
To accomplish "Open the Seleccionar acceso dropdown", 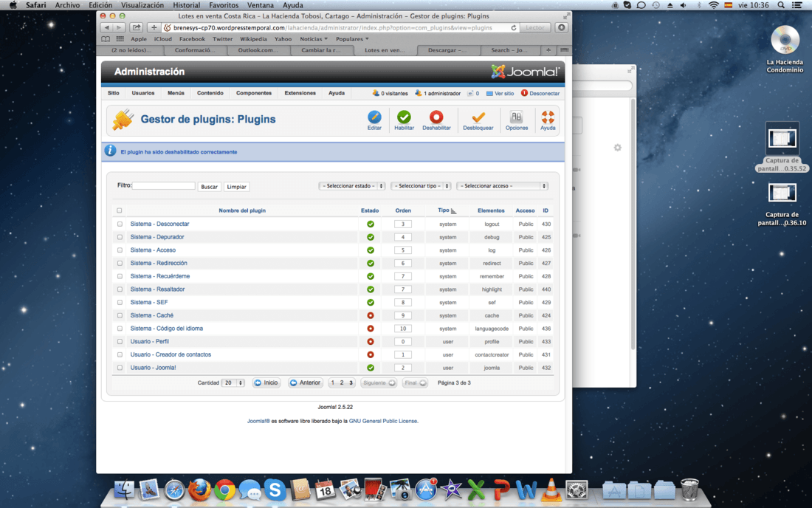I will (x=502, y=186).
